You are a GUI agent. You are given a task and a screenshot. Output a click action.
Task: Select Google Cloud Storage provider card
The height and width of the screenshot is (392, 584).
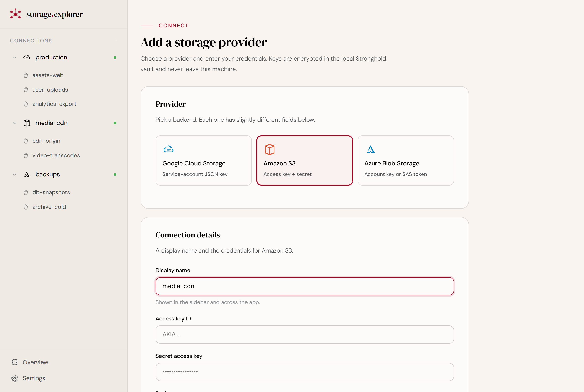[203, 160]
